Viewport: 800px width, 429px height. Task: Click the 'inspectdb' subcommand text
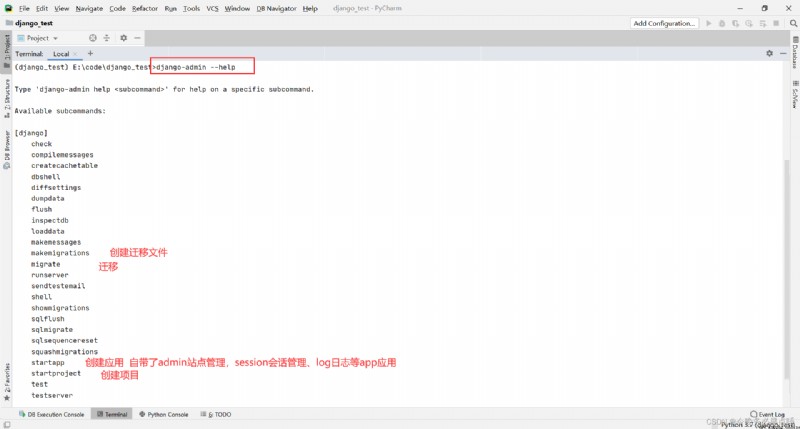[x=49, y=220]
